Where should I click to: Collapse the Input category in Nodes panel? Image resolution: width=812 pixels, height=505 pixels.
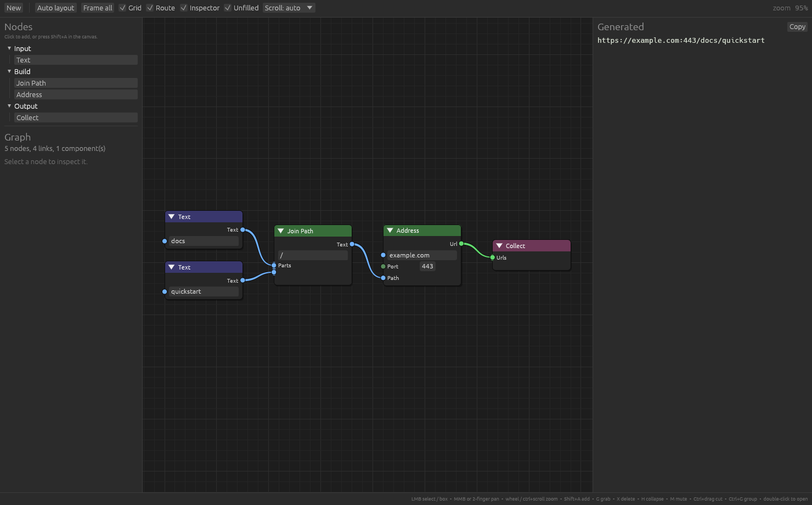coord(9,48)
